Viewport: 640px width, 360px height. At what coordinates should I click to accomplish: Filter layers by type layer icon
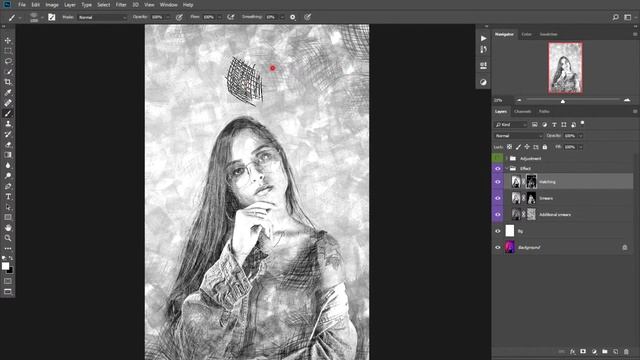554,124
